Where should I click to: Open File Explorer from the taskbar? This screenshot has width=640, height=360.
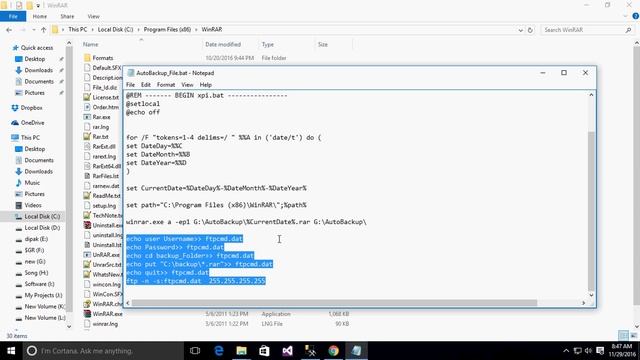[242, 351]
